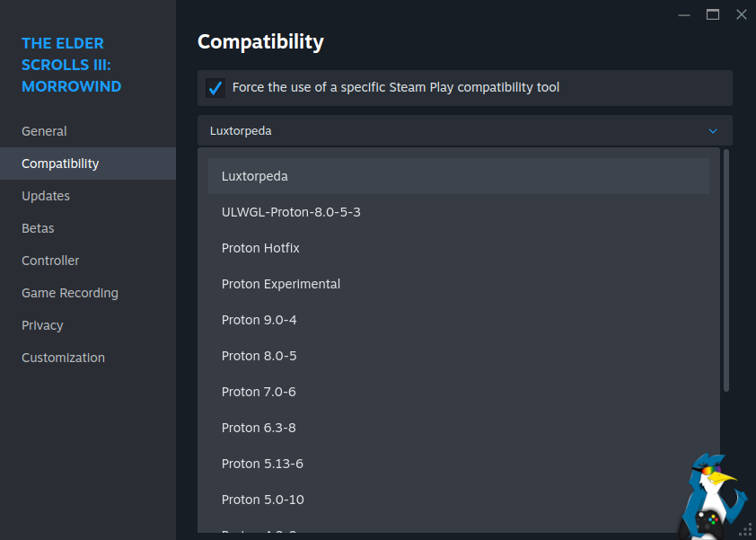Select the highlighted Luxtorpeda option in the list
This screenshot has width=756, height=540.
click(458, 176)
